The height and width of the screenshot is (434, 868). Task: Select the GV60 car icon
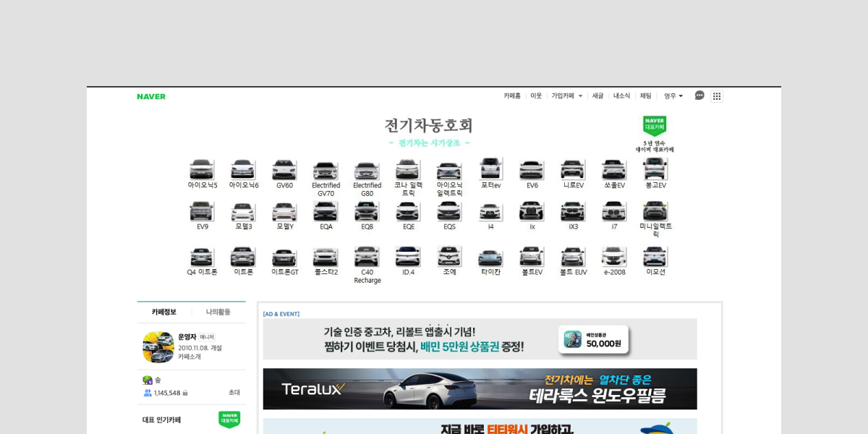click(284, 170)
